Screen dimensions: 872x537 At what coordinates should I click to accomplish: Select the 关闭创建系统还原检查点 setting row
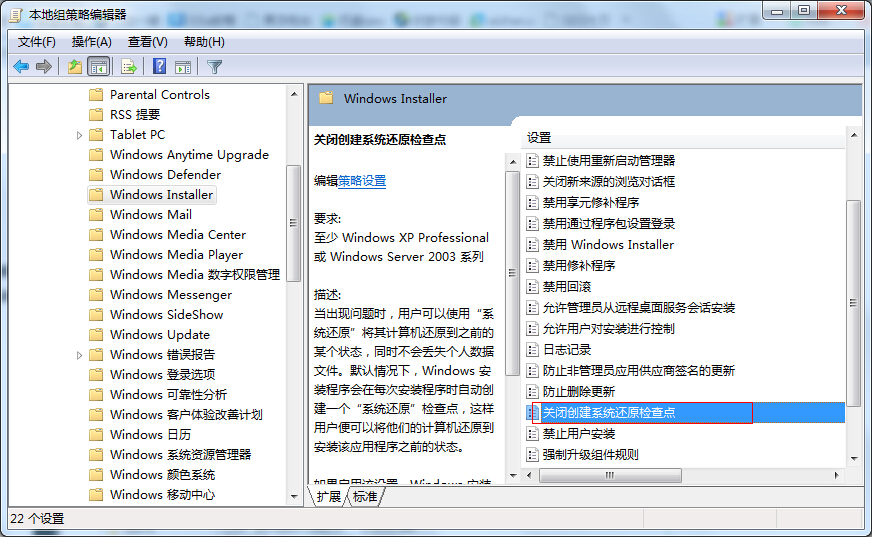685,412
